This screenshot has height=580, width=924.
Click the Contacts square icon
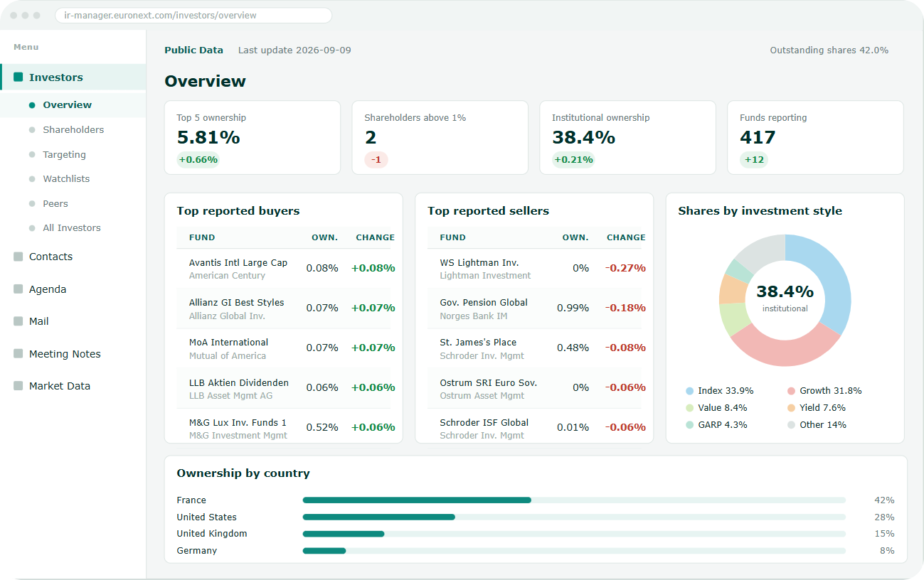coord(18,257)
